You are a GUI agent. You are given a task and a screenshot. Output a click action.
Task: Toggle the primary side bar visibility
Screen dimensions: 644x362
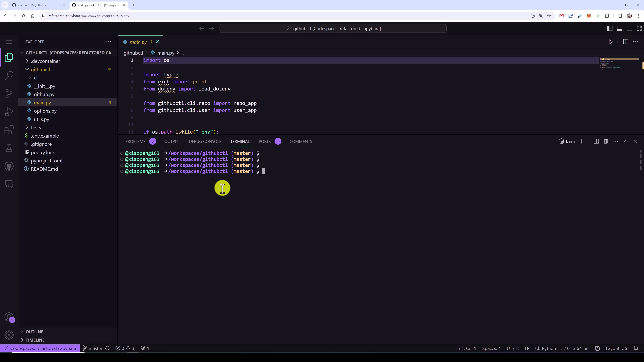coord(609,28)
